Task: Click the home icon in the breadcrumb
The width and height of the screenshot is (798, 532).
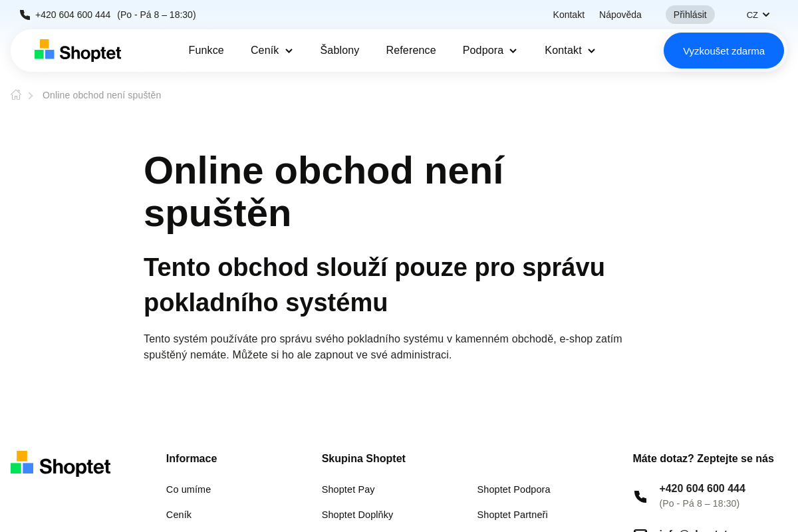Action: [x=16, y=95]
